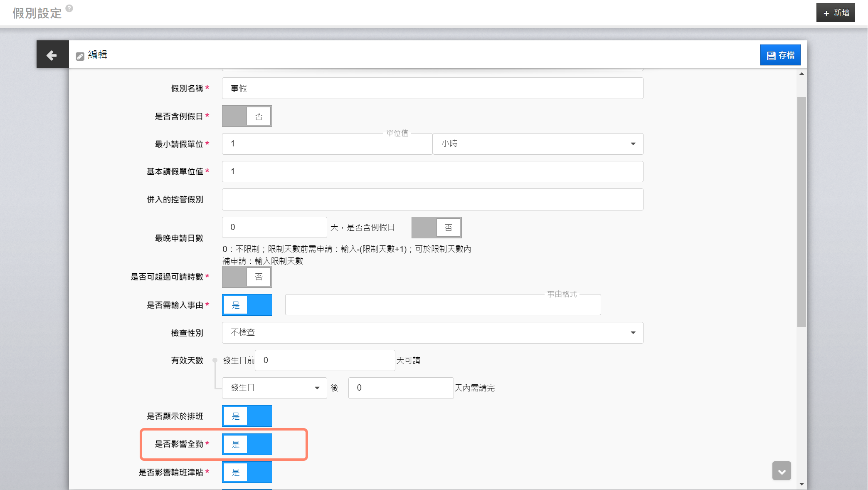
Task: Click the 併入的控管假別 field
Action: click(x=432, y=200)
